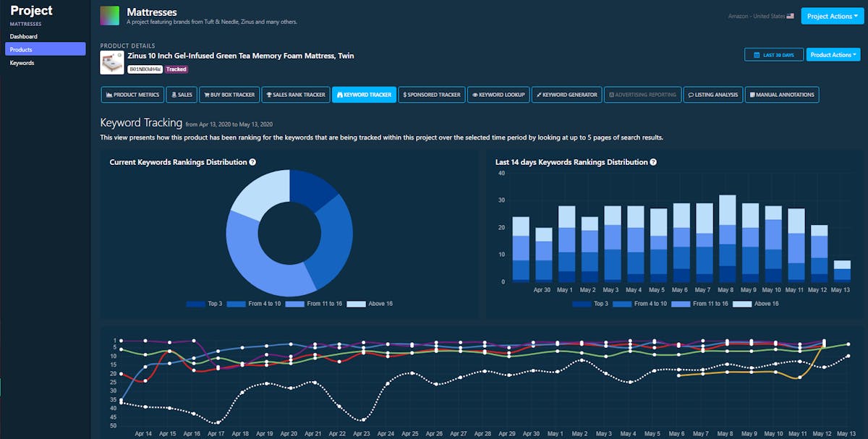Switch to the Product Metrics tab

[x=132, y=95]
